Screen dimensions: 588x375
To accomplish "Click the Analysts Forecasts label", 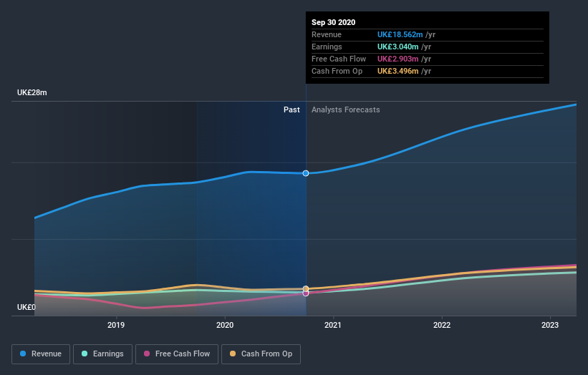I will pos(345,109).
